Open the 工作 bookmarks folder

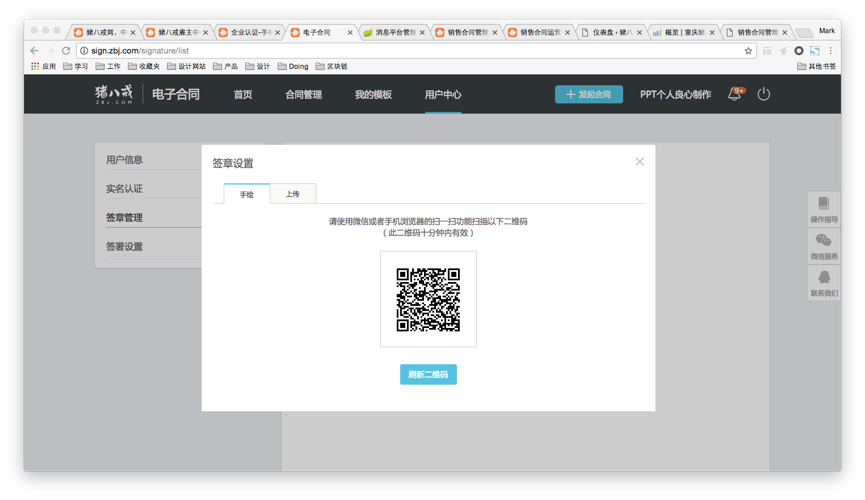click(x=108, y=66)
